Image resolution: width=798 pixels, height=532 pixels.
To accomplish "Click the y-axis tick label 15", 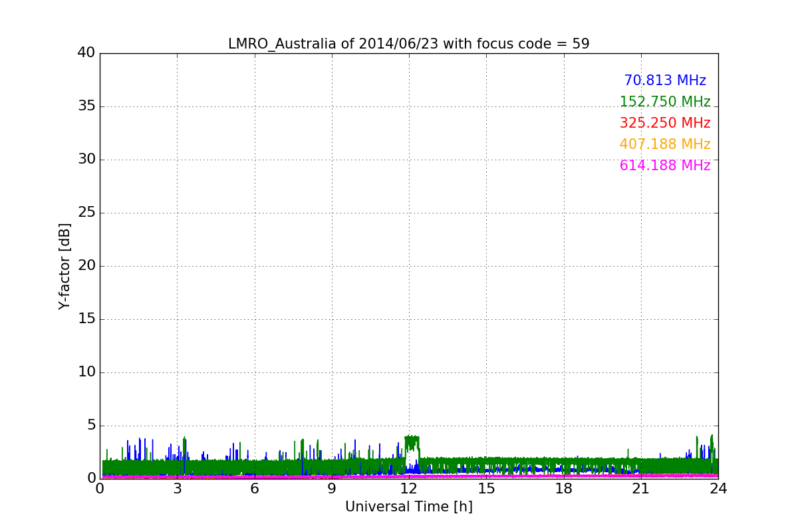I will point(86,319).
